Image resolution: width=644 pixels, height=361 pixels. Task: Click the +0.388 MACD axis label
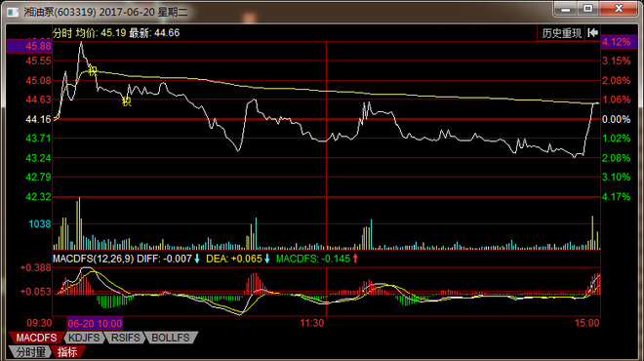click(36, 267)
